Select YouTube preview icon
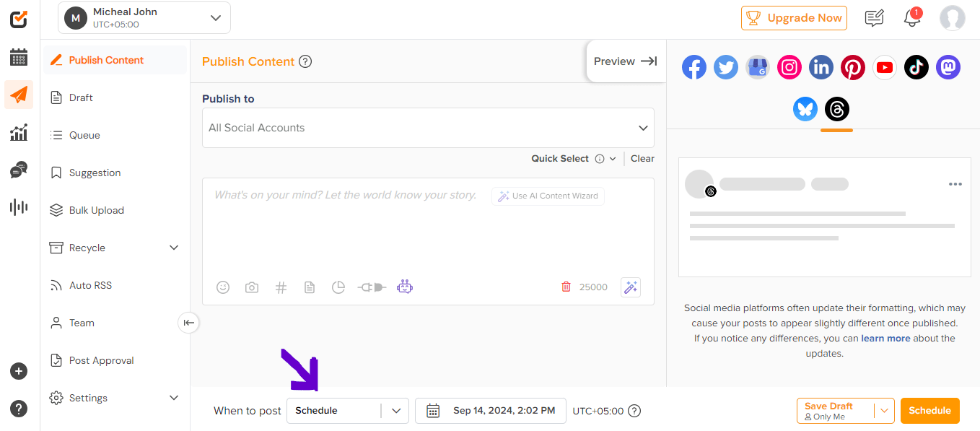Viewport: 980px width, 431px height. pyautogui.click(x=885, y=68)
